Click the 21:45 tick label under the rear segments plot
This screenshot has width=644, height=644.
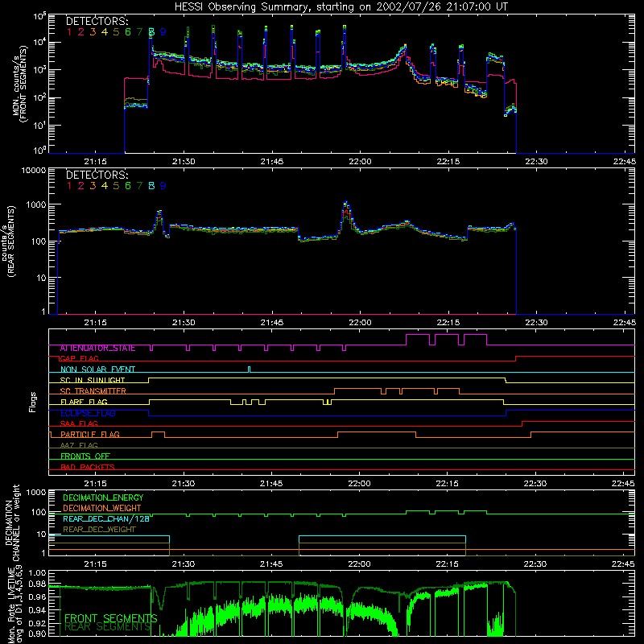272,323
